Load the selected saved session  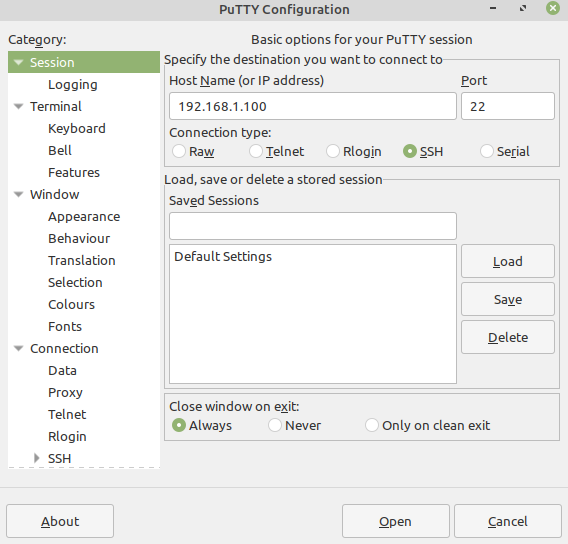[x=508, y=261]
